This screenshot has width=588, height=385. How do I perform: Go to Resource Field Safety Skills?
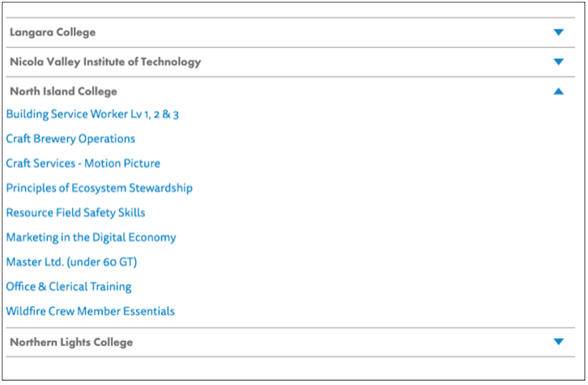76,212
